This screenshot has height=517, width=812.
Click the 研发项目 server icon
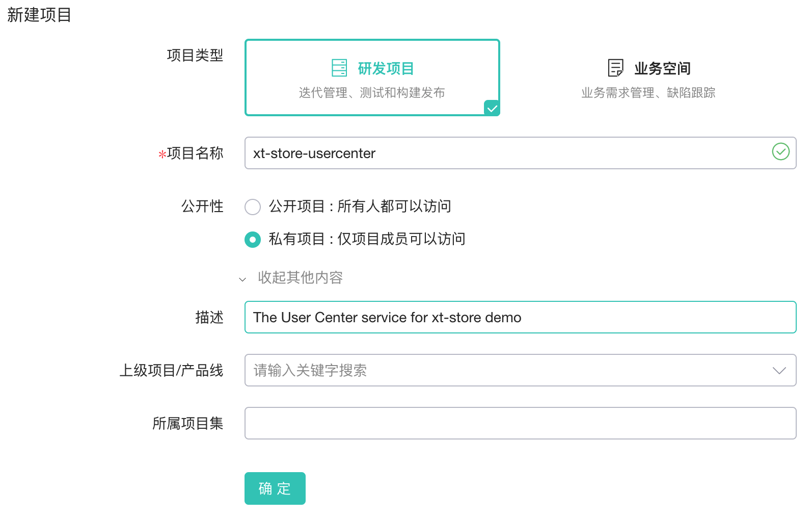pos(339,68)
